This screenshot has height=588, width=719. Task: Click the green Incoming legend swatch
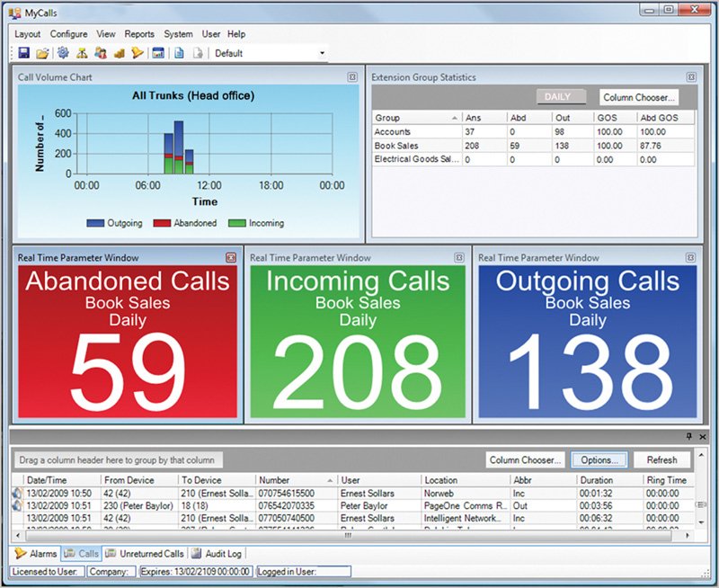pyautogui.click(x=237, y=223)
